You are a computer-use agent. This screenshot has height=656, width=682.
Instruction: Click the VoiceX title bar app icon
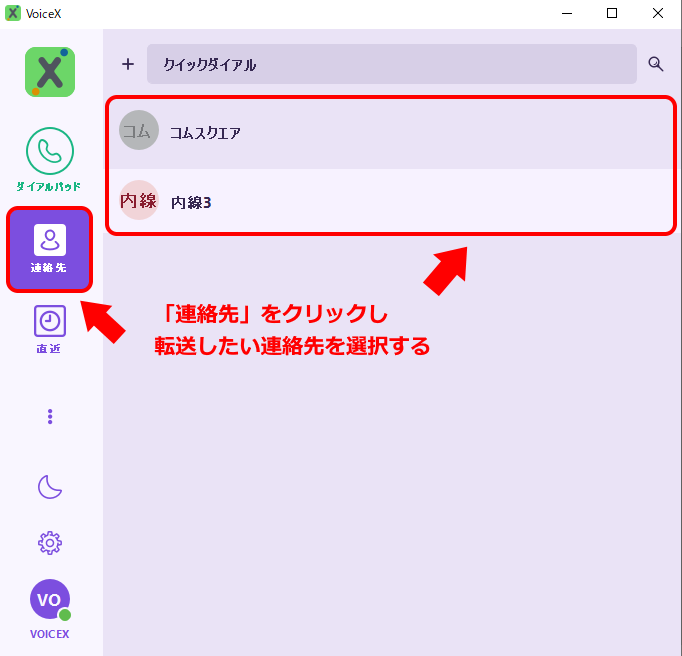coord(13,13)
